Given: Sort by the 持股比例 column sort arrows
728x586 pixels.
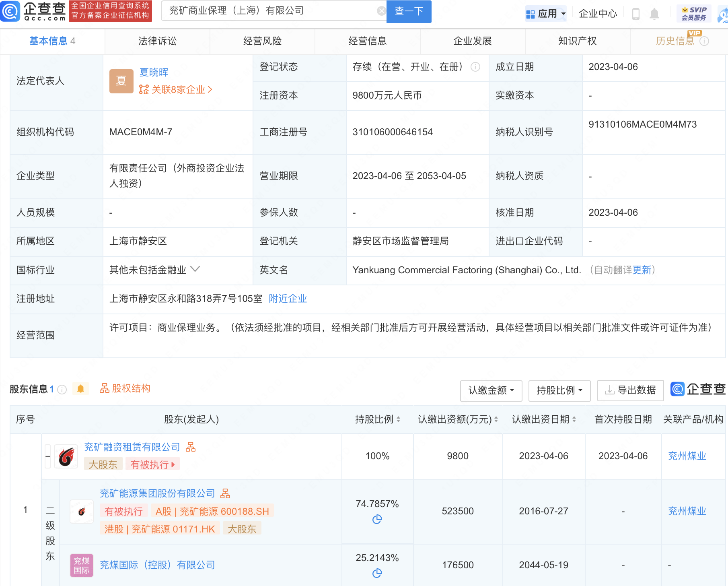Looking at the screenshot, I should pos(398,419).
